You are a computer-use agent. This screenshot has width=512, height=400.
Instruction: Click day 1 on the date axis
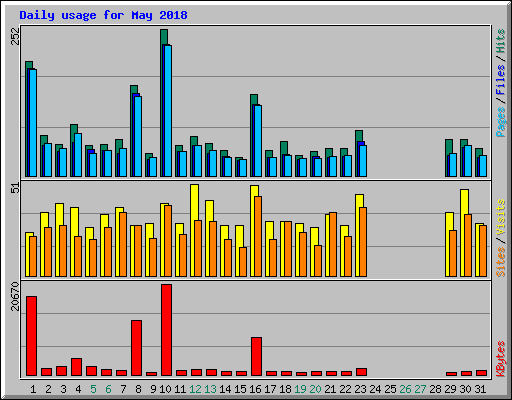click(33, 389)
